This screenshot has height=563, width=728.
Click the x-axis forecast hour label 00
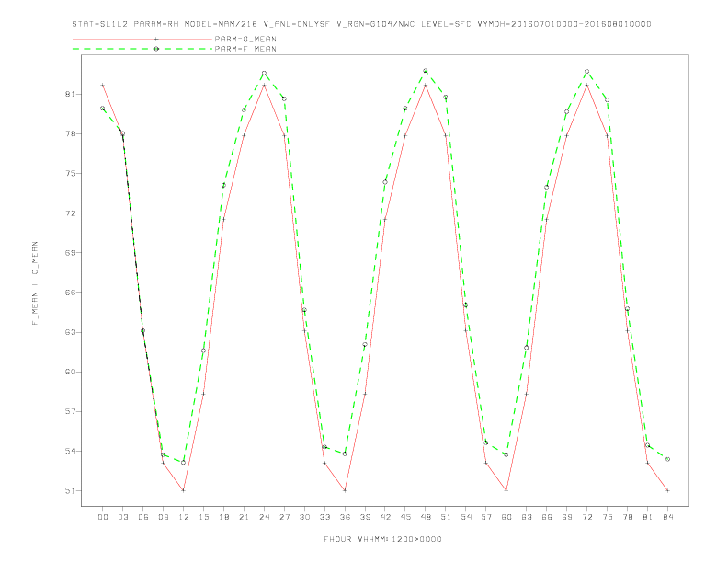[x=103, y=517]
